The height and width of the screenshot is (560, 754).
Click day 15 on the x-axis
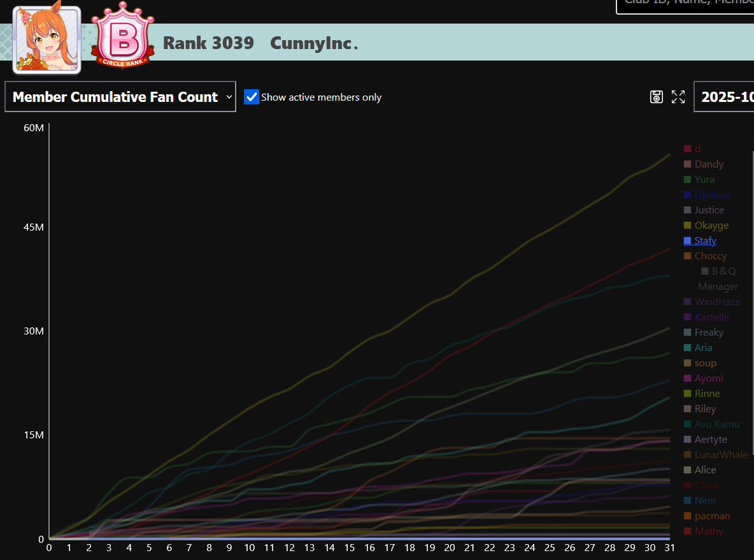(350, 547)
